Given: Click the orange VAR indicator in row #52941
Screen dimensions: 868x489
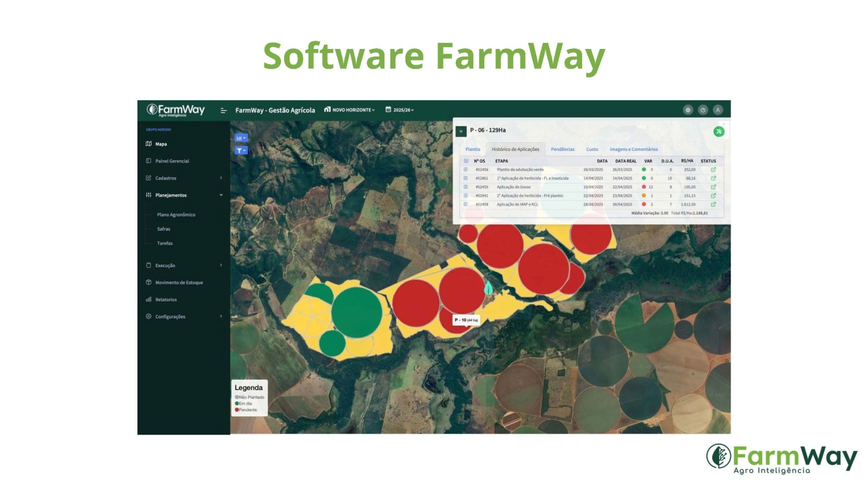Looking at the screenshot, I should point(644,196).
